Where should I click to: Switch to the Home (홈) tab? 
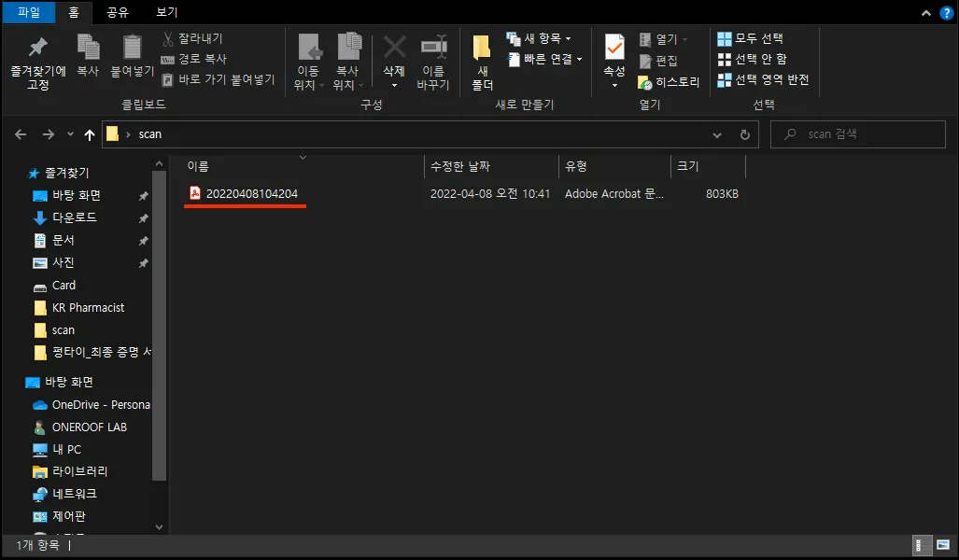(74, 12)
